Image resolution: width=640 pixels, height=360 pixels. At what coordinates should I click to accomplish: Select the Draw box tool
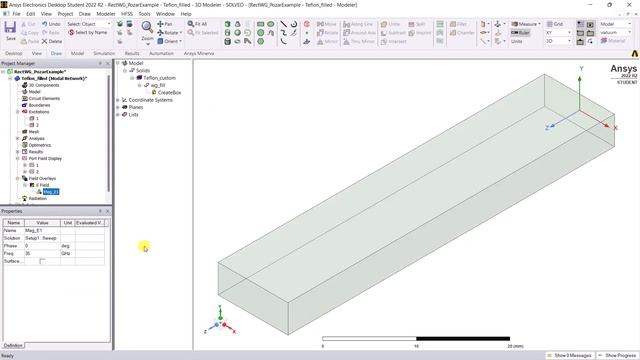(x=228, y=24)
